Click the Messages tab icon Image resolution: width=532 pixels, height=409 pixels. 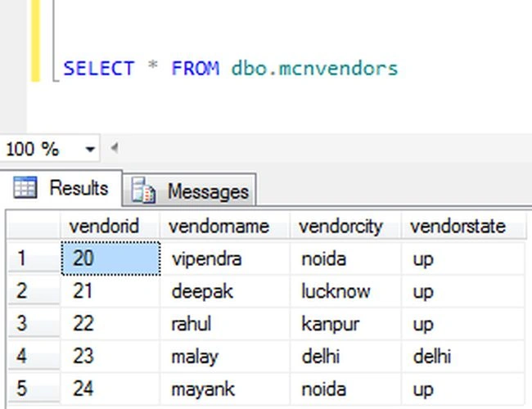pos(143,191)
